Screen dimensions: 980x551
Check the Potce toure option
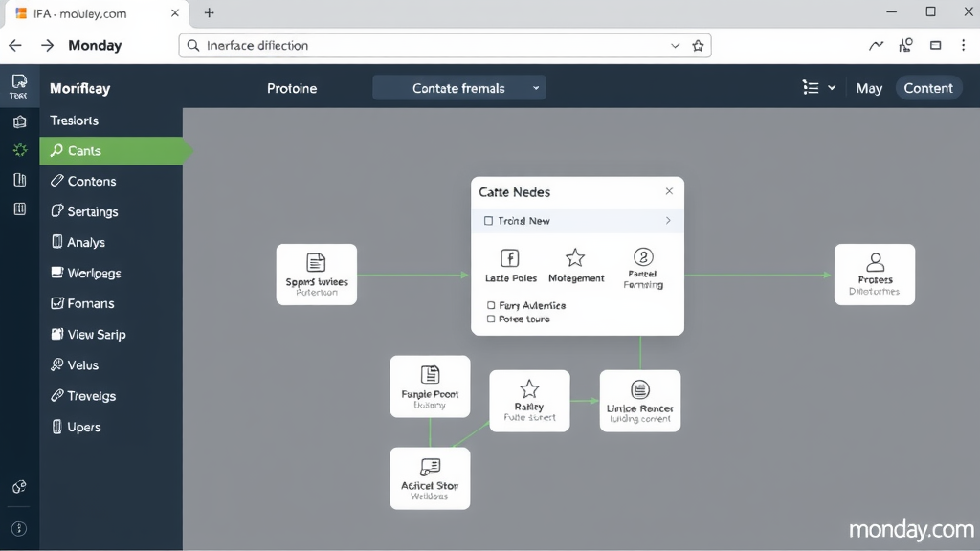click(x=491, y=319)
